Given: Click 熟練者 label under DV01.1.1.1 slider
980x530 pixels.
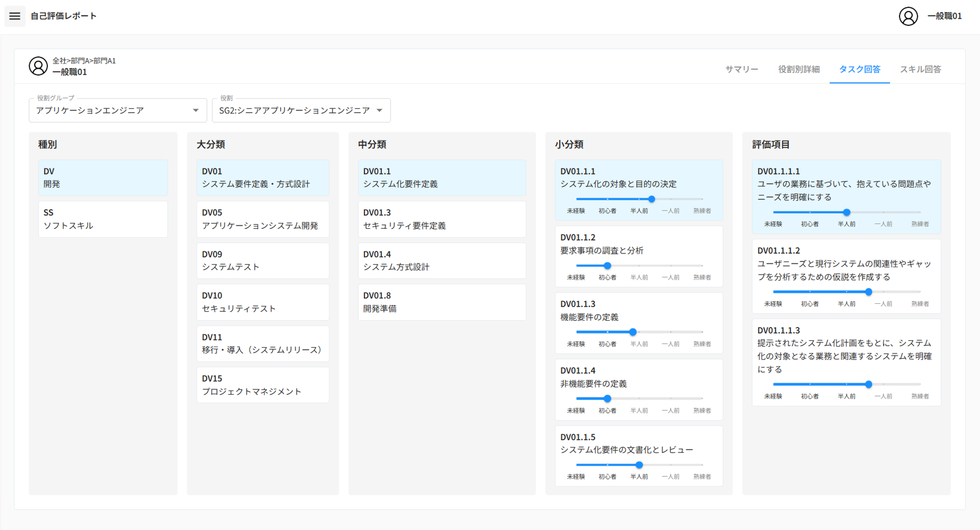Looking at the screenshot, I should 920,224.
